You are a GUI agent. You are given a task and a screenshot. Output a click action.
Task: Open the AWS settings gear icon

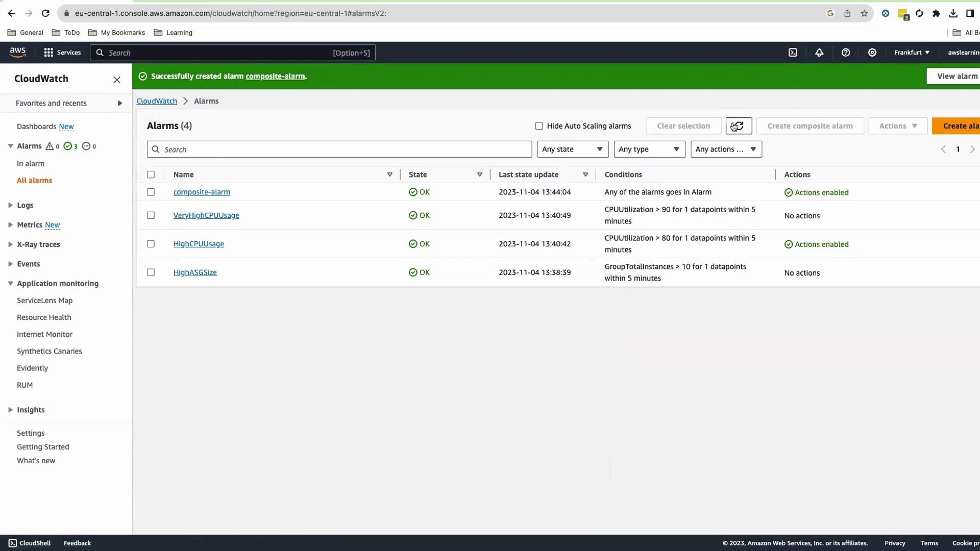(x=872, y=53)
